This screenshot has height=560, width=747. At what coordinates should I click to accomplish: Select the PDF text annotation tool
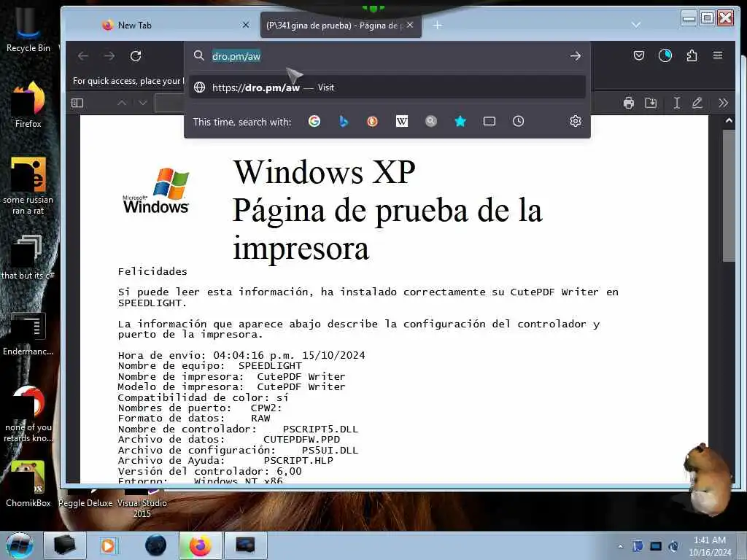pos(676,103)
